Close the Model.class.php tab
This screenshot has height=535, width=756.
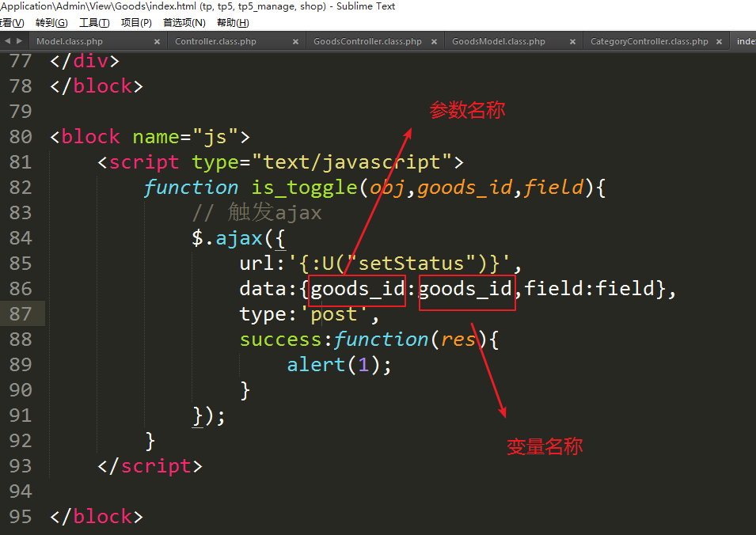click(157, 42)
